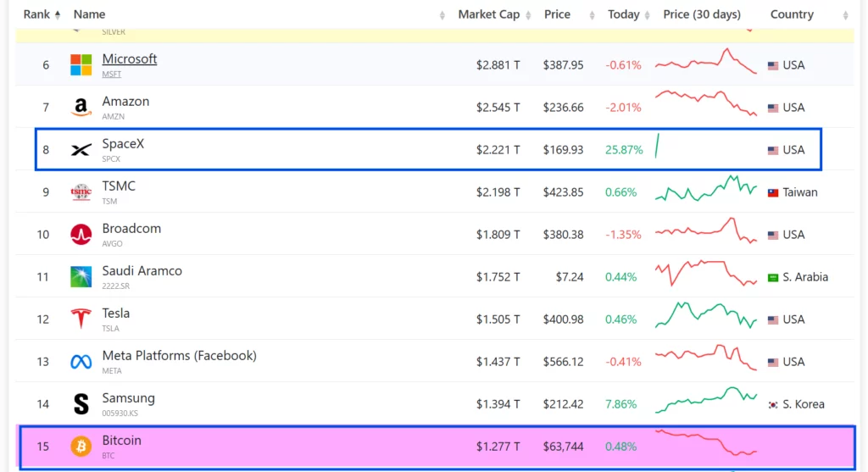This screenshot has width=868, height=472.
Task: Open the Microsoft logo icon
Action: pyautogui.click(x=81, y=64)
